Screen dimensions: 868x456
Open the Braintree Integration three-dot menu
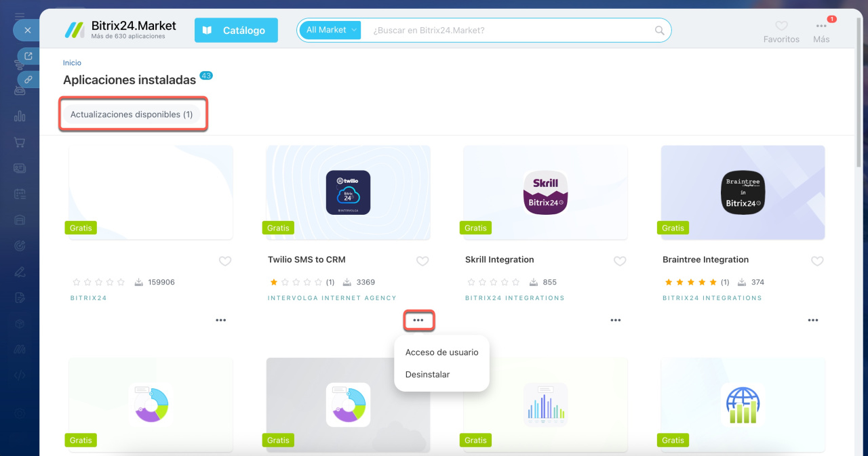click(x=813, y=320)
